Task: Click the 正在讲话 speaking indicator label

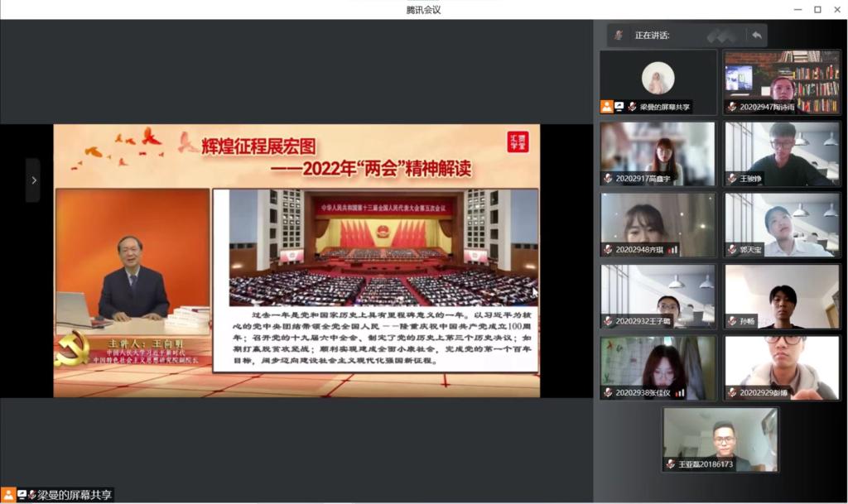Action: (652, 36)
